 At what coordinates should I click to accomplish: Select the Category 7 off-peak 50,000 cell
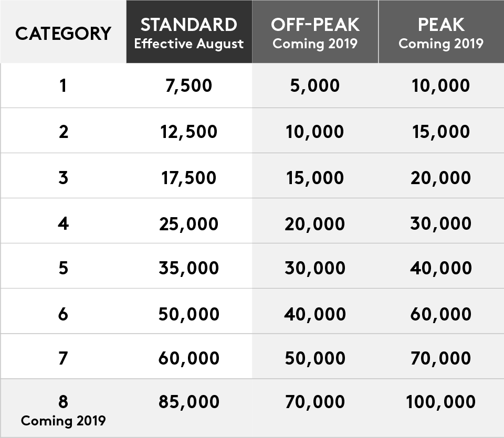pyautogui.click(x=315, y=358)
